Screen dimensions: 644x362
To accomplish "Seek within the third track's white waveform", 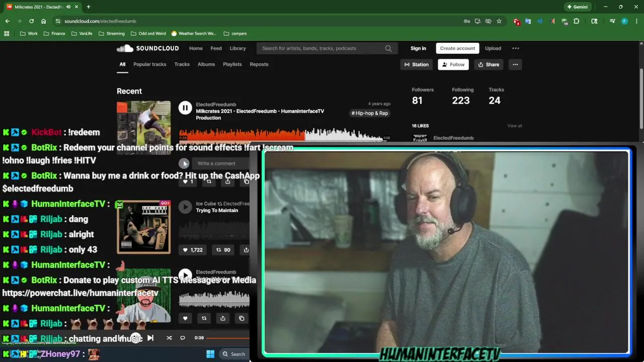I will (x=214, y=300).
